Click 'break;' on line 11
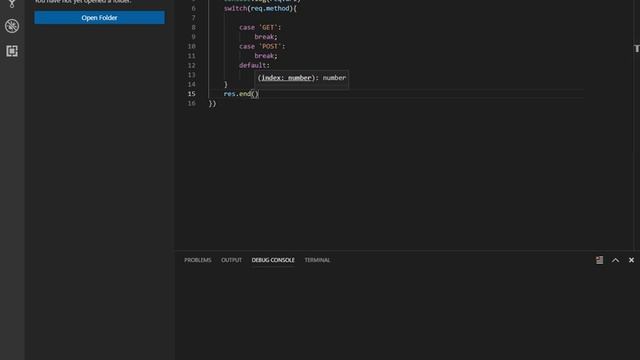The height and width of the screenshot is (360, 640). [266, 56]
